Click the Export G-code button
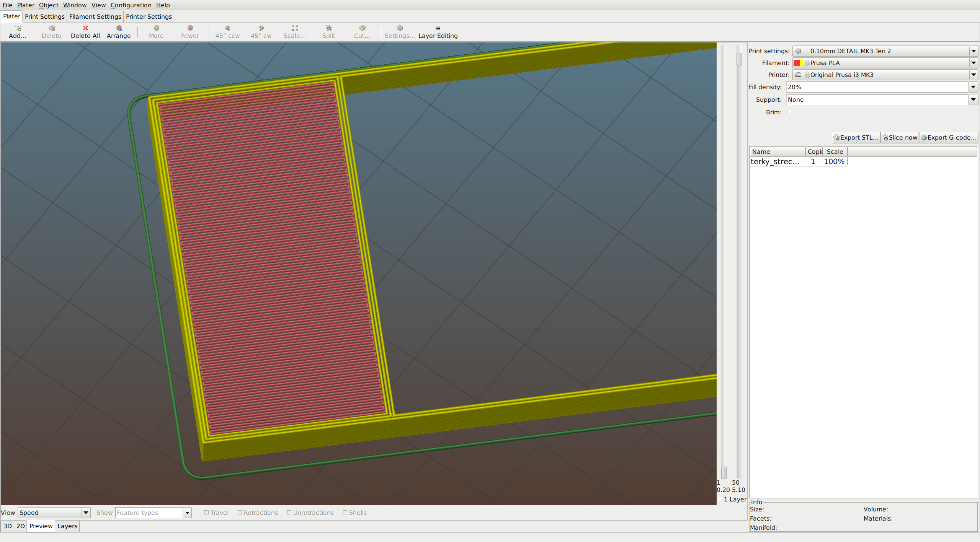 coord(949,137)
